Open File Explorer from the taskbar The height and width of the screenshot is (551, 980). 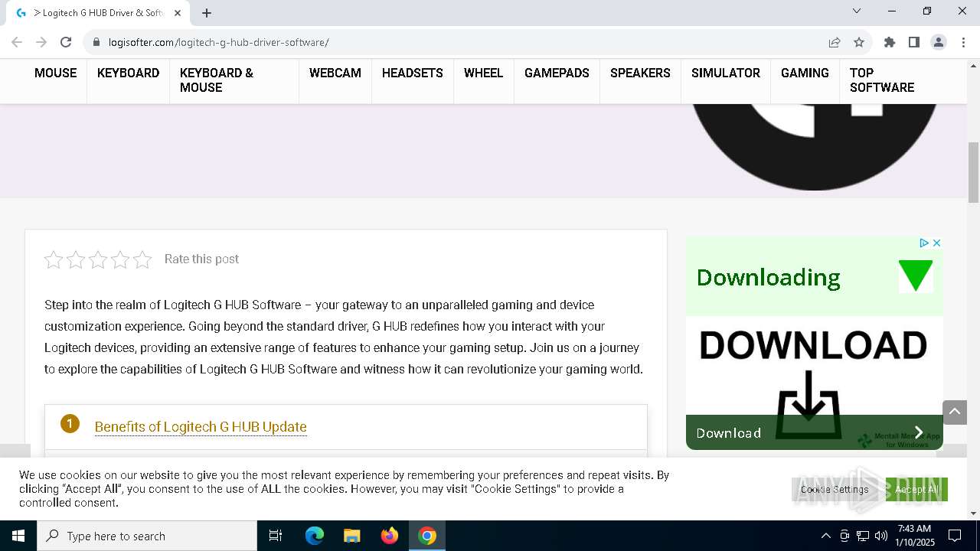[x=351, y=536]
